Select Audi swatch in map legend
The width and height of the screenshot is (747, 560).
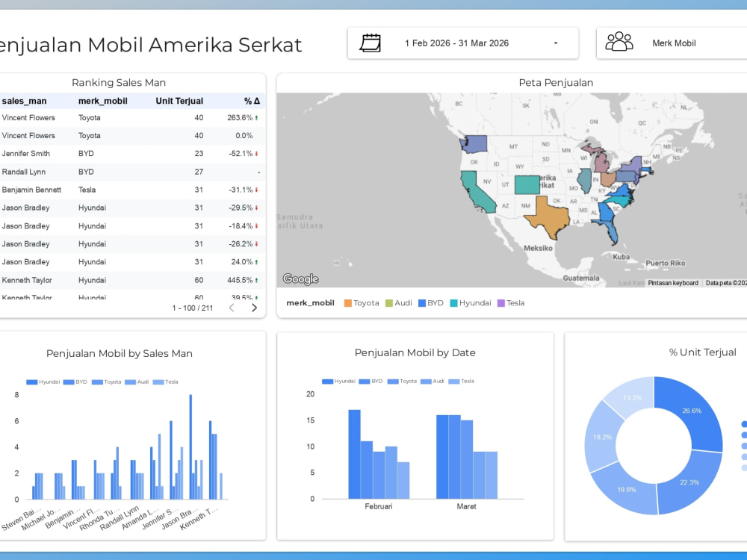click(x=388, y=303)
